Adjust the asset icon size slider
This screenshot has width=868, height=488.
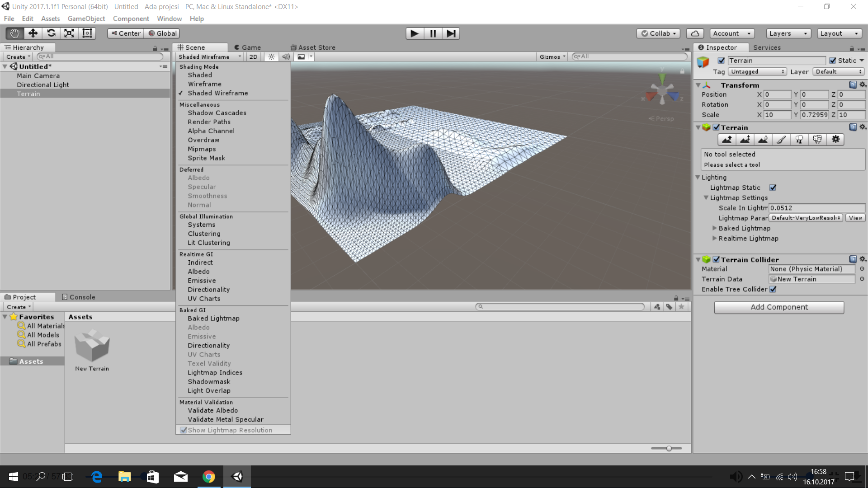point(669,448)
